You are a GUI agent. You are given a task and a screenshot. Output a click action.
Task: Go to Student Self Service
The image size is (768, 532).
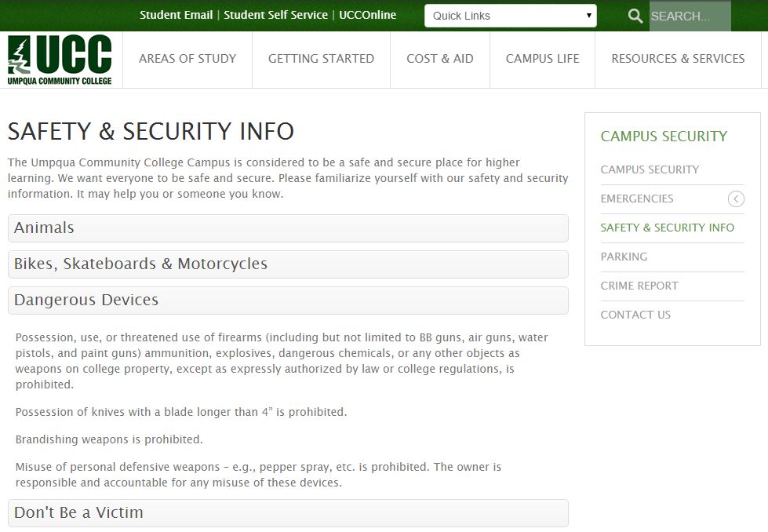point(275,15)
